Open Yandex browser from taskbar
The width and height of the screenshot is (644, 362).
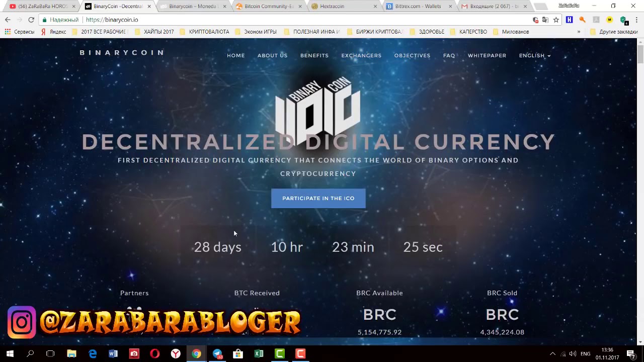[176, 353]
